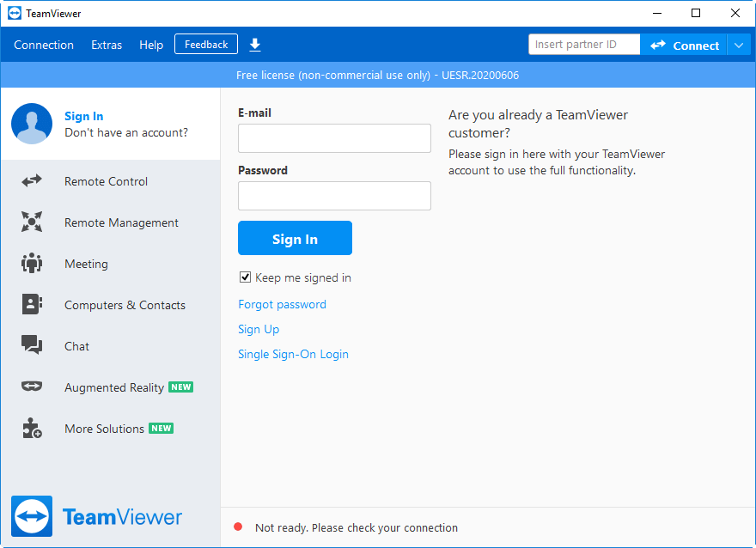Click the red connection status dot
The image size is (756, 548).
tap(238, 527)
